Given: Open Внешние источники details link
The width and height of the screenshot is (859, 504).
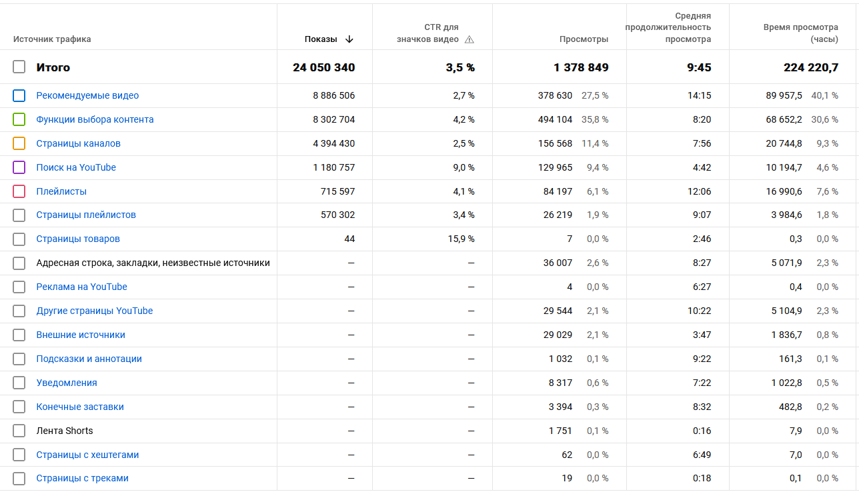Looking at the screenshot, I should click(81, 335).
